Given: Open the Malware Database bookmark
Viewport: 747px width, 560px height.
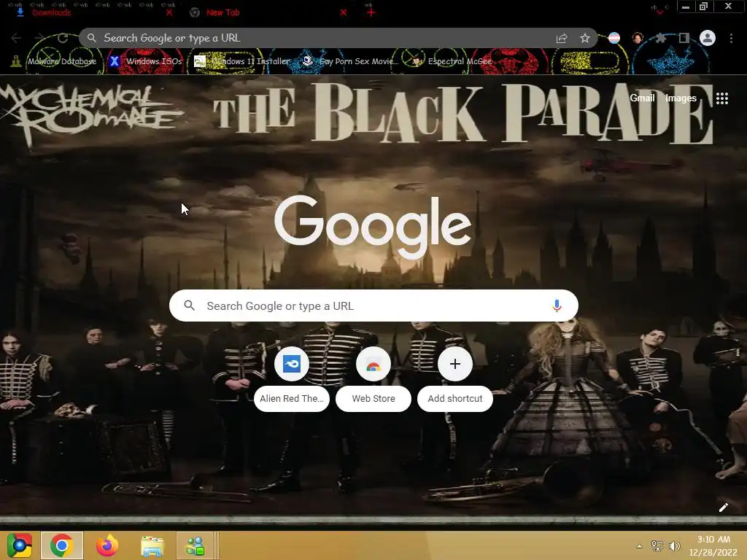Looking at the screenshot, I should coord(54,61).
